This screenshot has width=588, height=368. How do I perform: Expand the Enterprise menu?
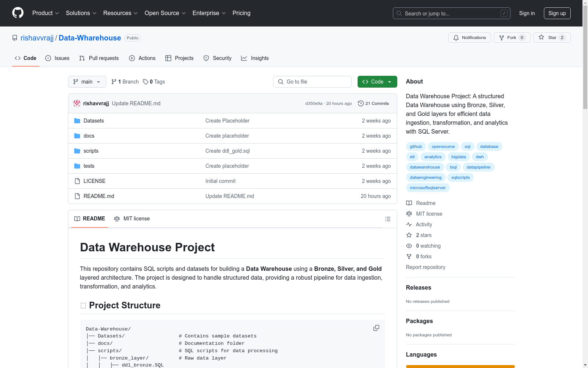pyautogui.click(x=209, y=13)
